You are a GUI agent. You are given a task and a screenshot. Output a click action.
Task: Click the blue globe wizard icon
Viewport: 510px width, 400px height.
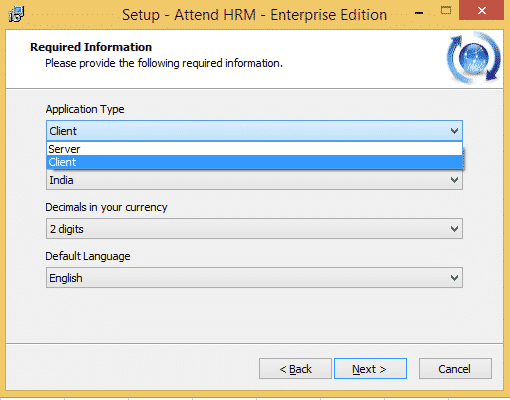coord(474,58)
